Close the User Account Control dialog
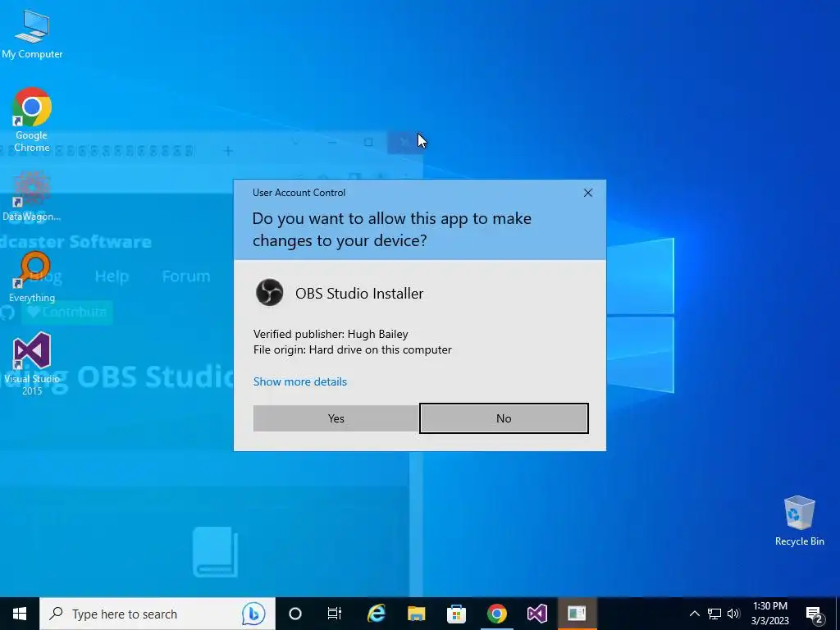 (587, 193)
